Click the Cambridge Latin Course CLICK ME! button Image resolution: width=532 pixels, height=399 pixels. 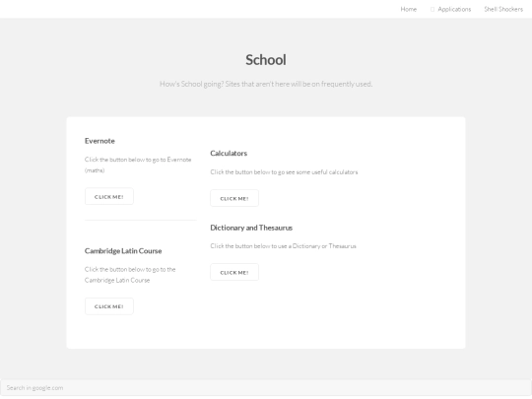(x=109, y=306)
